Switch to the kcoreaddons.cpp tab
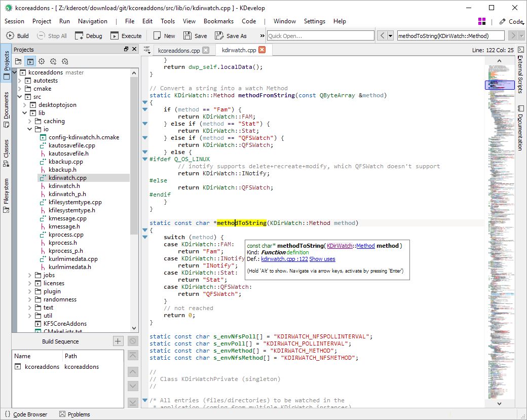Screen dimensions: 527x420 point(179,50)
